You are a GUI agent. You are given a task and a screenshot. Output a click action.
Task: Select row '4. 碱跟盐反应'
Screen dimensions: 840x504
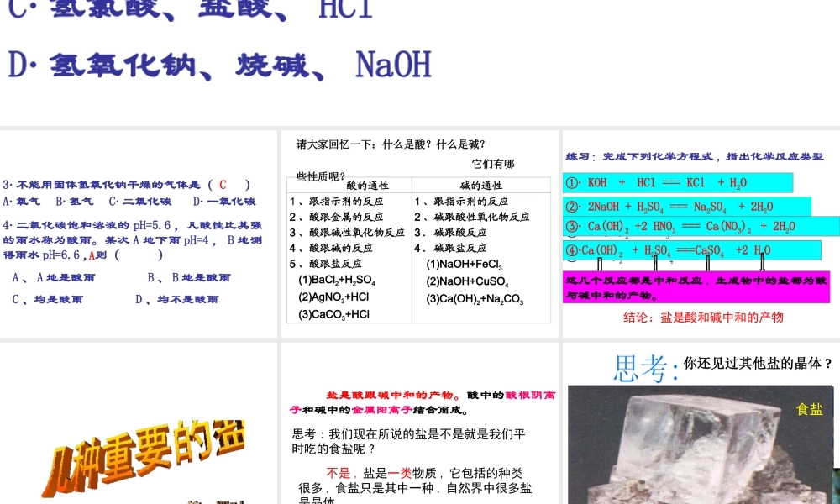click(x=450, y=248)
